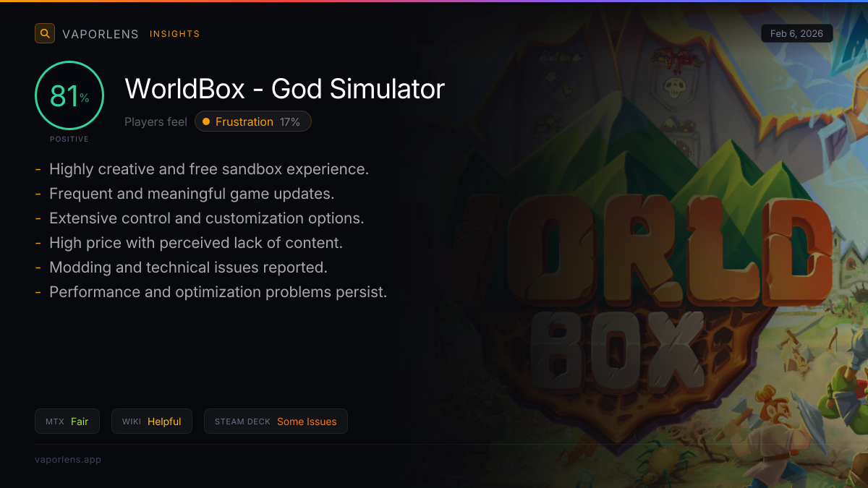The image size is (868, 488).
Task: Click the MTX Fair badge
Action: pyautogui.click(x=67, y=421)
